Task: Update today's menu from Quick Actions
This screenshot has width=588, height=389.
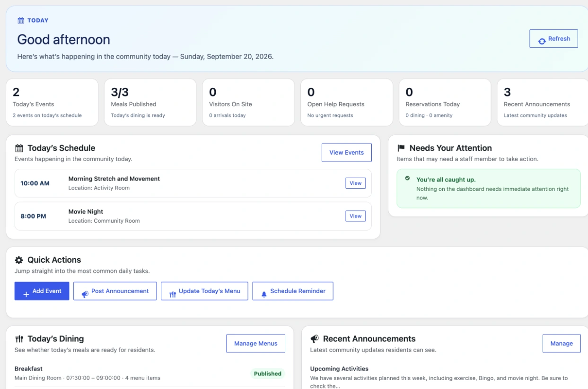Action: click(204, 291)
